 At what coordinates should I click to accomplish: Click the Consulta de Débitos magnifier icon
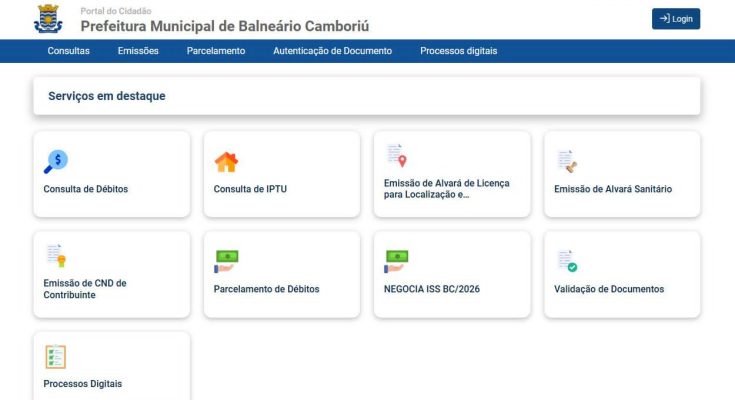point(56,159)
